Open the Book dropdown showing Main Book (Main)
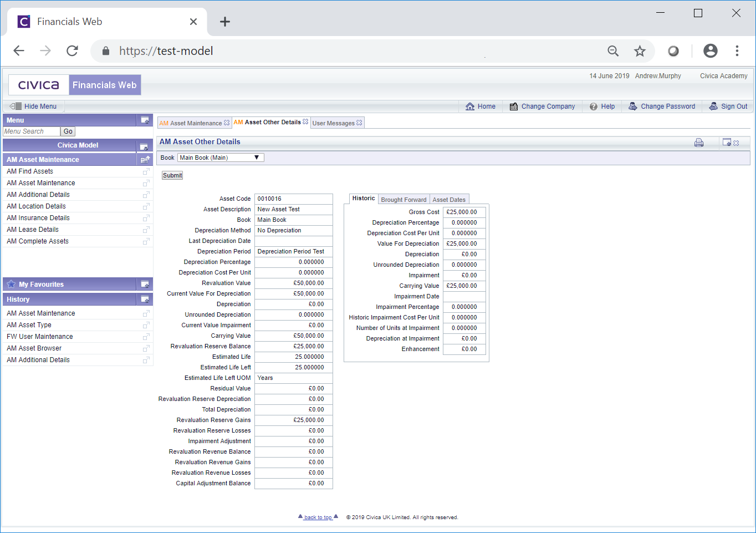The height and width of the screenshot is (533, 756). (x=221, y=158)
